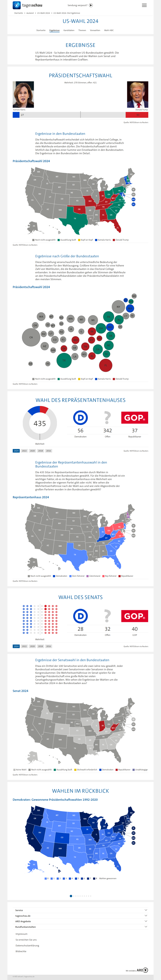Select year 2016 for the House results
The width and height of the screenshot is (161, 980).
49,451
